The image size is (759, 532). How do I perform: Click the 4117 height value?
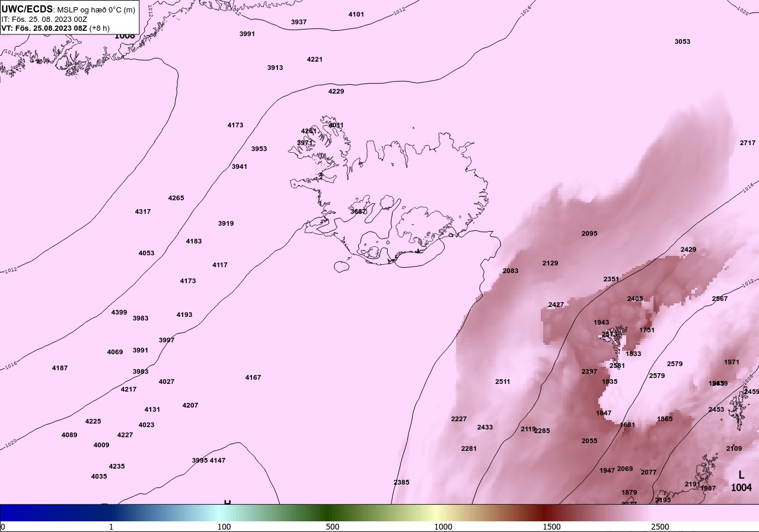[220, 265]
